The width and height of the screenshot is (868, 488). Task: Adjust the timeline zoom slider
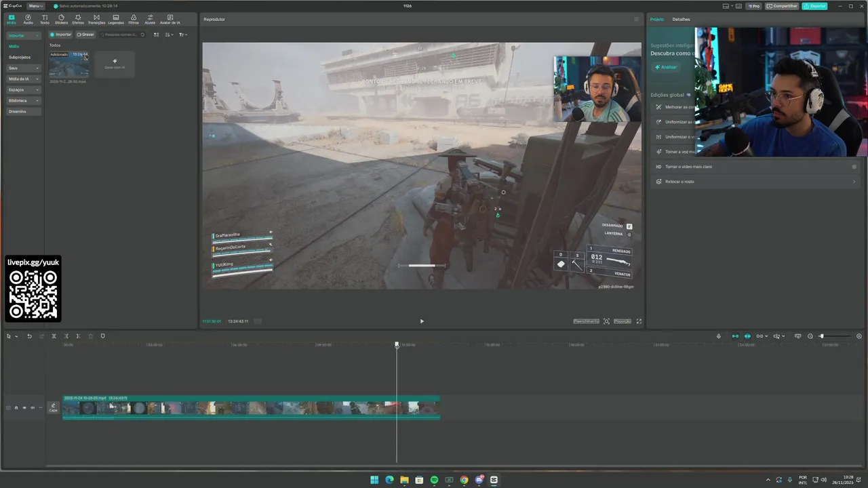(835, 336)
